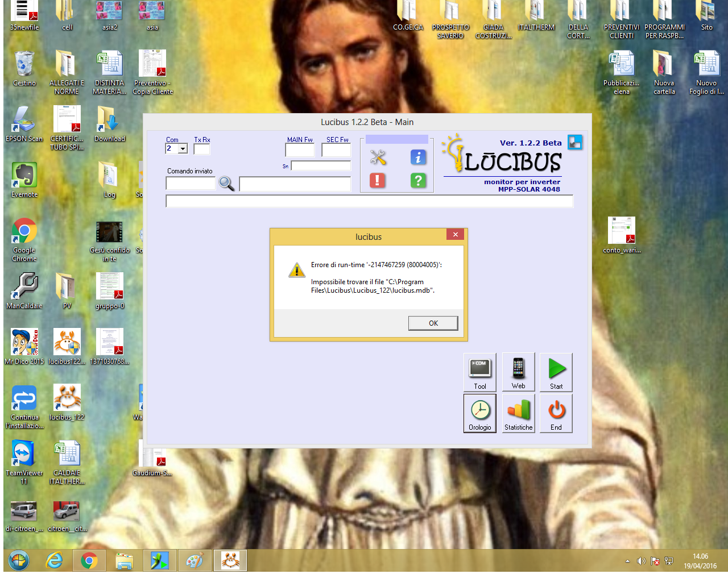This screenshot has width=728, height=582.
Task: Open lucibus122 installer desktop icon
Action: click(67, 347)
